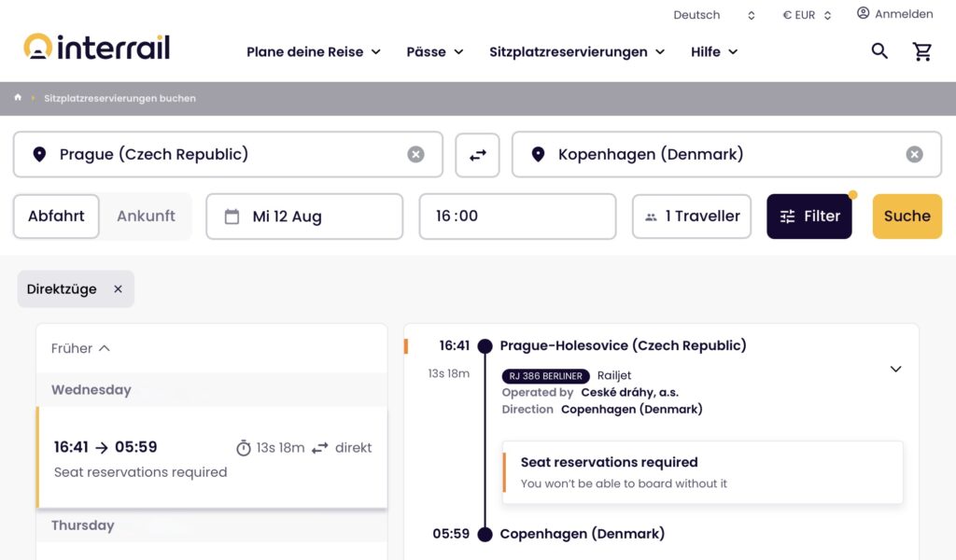Open the Deutsch language selector
This screenshot has height=560, width=956.
(713, 15)
